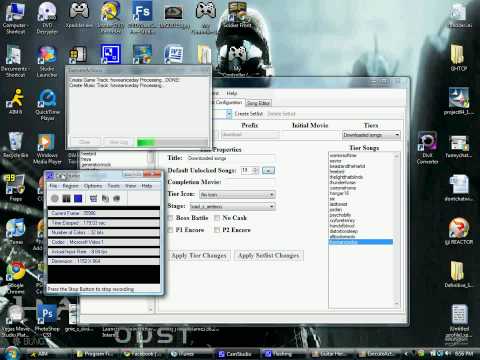Open the GHTCP folder on desktop
Screen dimensions: 480x360
[x=459, y=57]
